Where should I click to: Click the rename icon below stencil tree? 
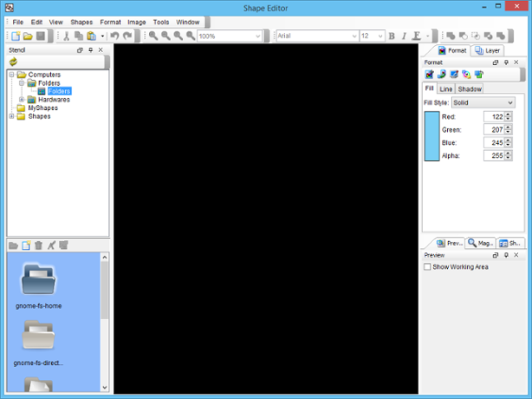point(51,245)
